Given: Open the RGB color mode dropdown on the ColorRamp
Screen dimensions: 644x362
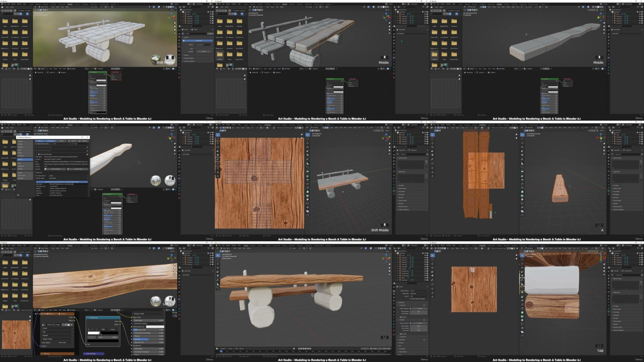Looking at the screenshot, I should coord(105,329).
